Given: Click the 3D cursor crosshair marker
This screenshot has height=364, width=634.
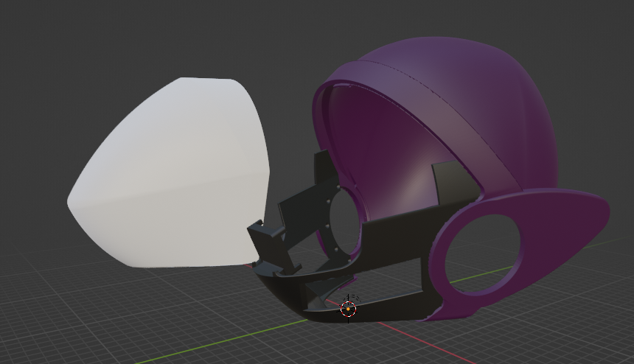Looking at the screenshot, I should pyautogui.click(x=348, y=309).
